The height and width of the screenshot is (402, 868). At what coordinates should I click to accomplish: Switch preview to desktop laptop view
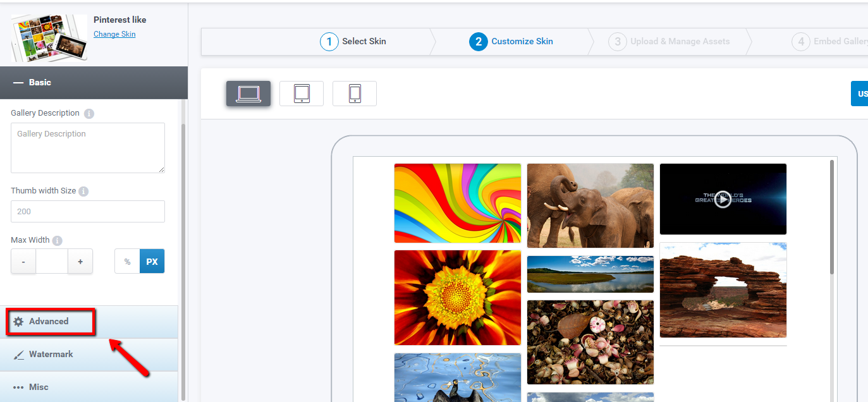point(248,94)
